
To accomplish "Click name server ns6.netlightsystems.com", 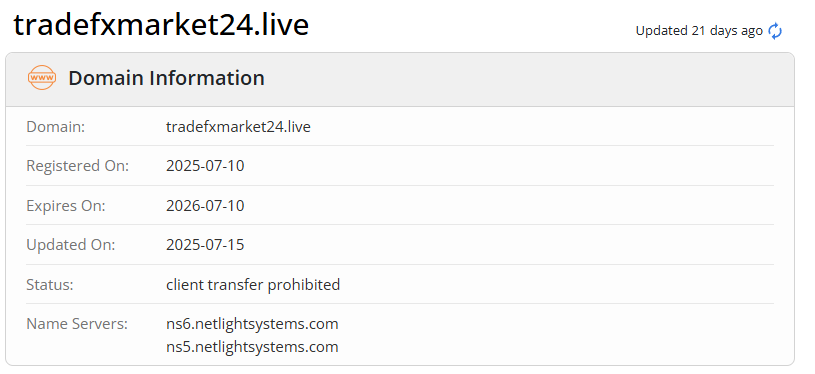I will [x=252, y=324].
